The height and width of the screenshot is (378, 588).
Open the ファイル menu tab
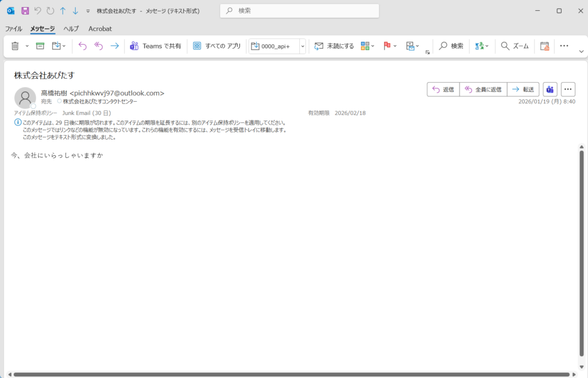14,29
